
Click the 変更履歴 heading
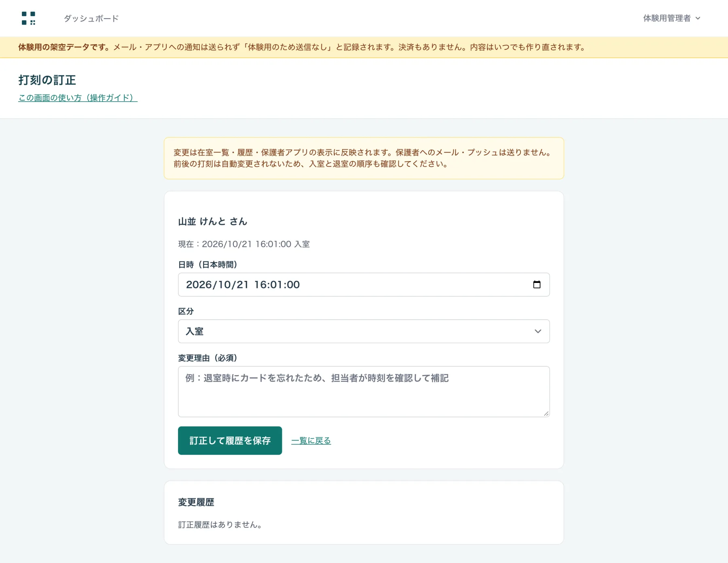tap(196, 502)
